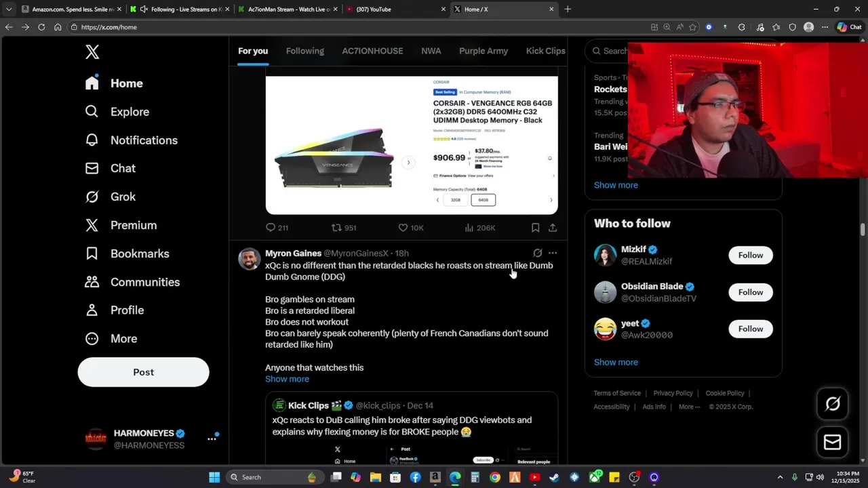868x488 pixels.
Task: Open Grok from the sidebar
Action: (x=110, y=197)
